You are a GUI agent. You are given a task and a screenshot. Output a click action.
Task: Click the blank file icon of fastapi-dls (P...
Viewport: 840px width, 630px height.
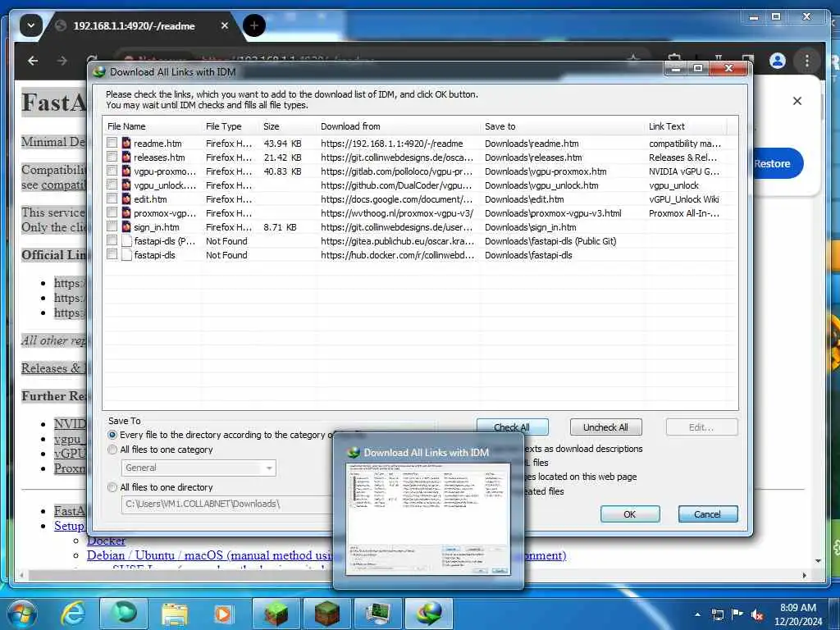click(126, 240)
